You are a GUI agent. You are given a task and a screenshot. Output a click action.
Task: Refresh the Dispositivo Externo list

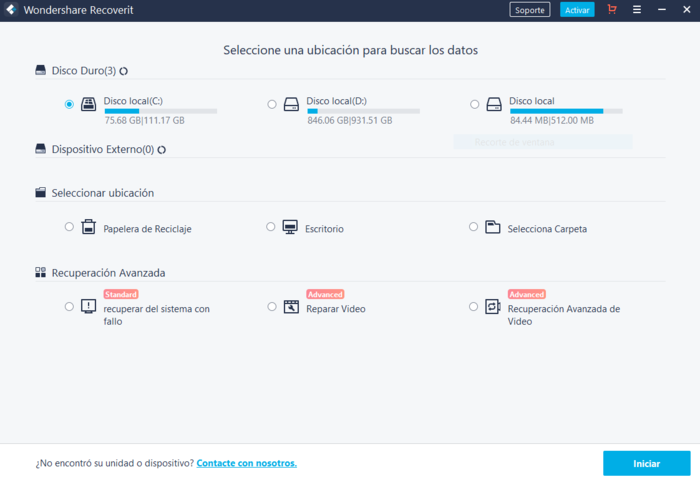point(162,150)
